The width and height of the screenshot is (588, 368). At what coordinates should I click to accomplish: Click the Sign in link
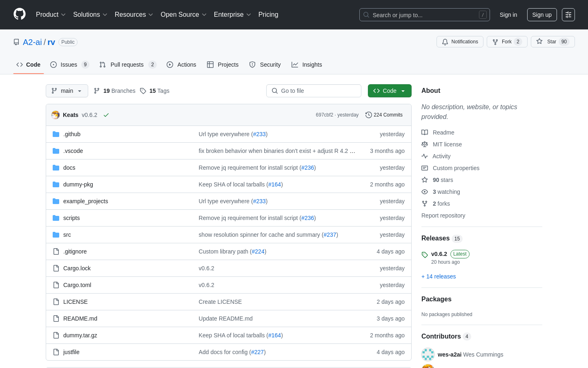[508, 15]
